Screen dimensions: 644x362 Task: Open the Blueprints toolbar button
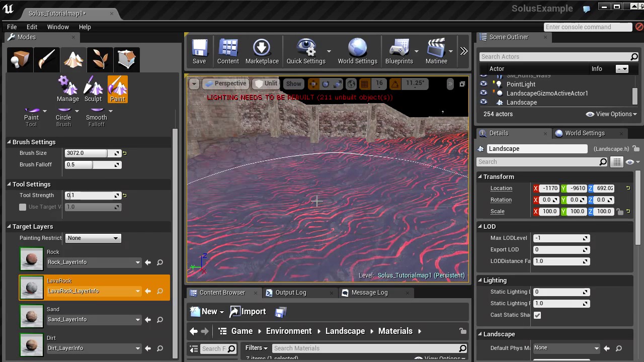(399, 52)
